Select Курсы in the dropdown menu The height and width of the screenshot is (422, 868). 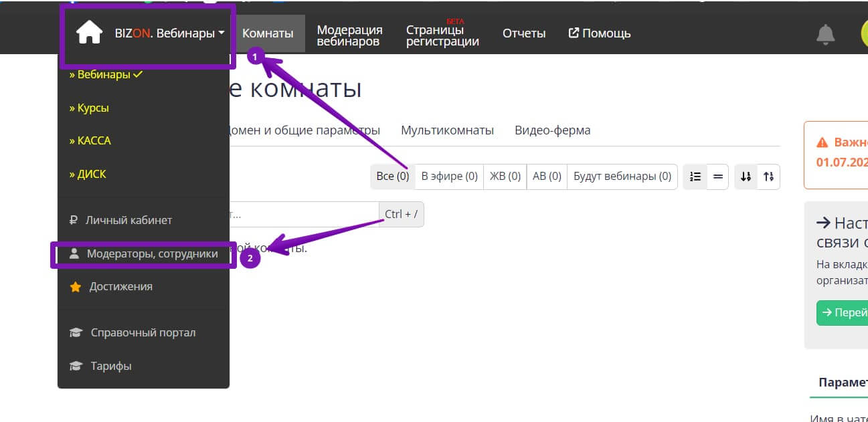89,108
